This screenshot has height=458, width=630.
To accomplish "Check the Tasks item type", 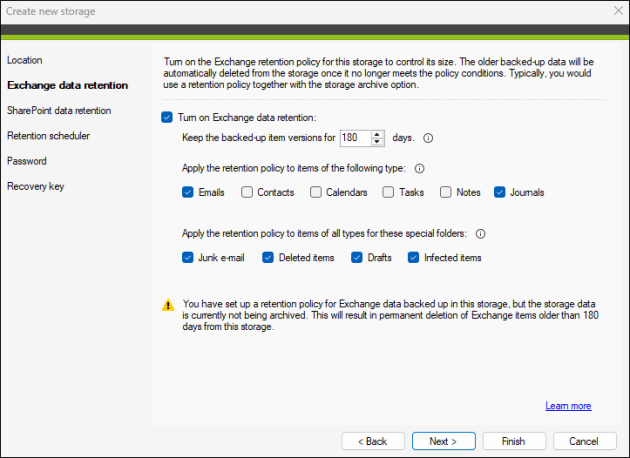I will (388, 192).
